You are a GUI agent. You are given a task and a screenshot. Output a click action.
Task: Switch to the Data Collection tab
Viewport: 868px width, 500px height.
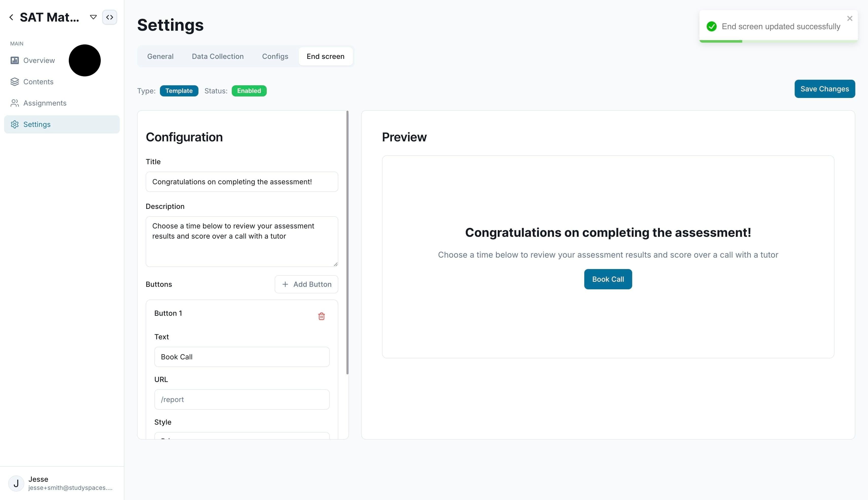218,56
